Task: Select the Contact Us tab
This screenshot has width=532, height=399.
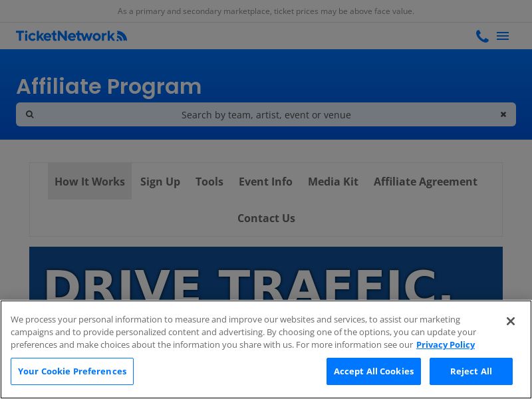Action: (266, 218)
